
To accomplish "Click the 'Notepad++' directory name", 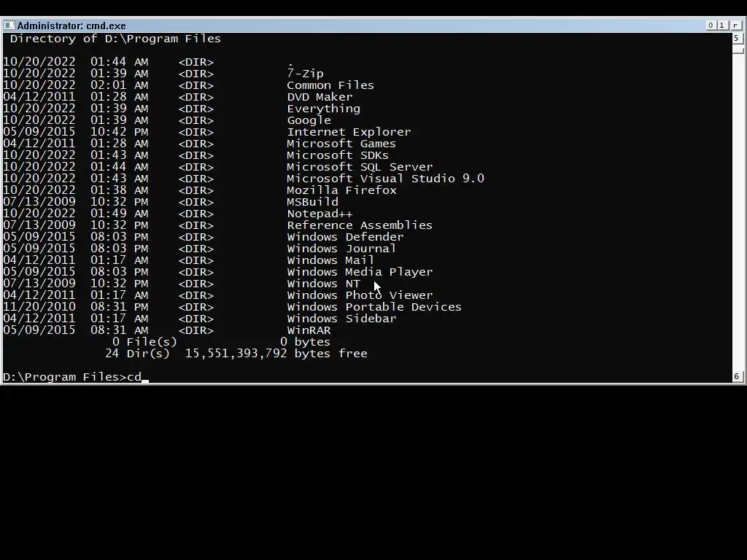I will pyautogui.click(x=320, y=214).
